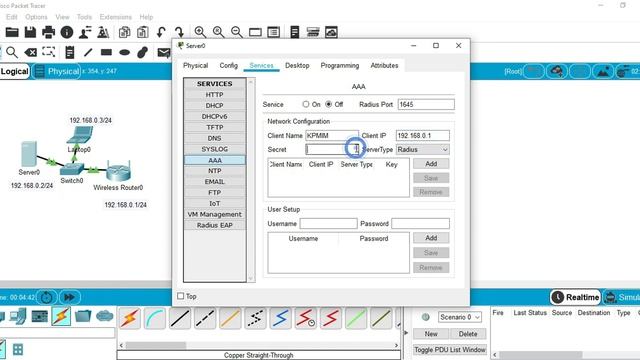
Task: Click the redo arrow in toolbar
Action: (180, 32)
